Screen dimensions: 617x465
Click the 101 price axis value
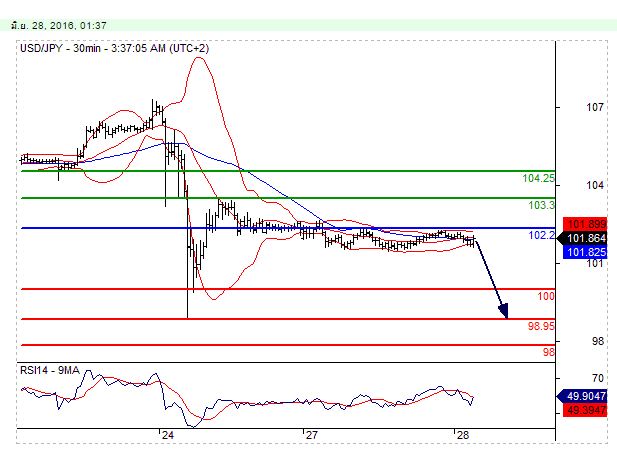595,263
